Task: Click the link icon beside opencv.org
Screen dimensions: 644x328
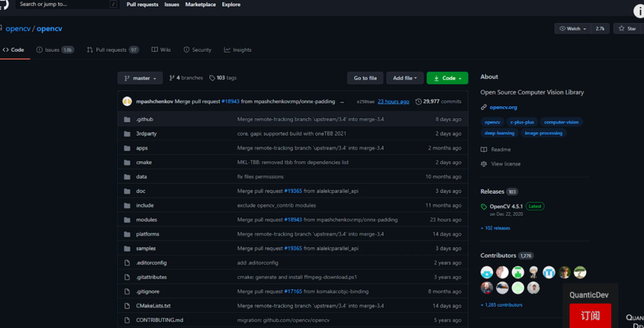Action: coord(484,107)
